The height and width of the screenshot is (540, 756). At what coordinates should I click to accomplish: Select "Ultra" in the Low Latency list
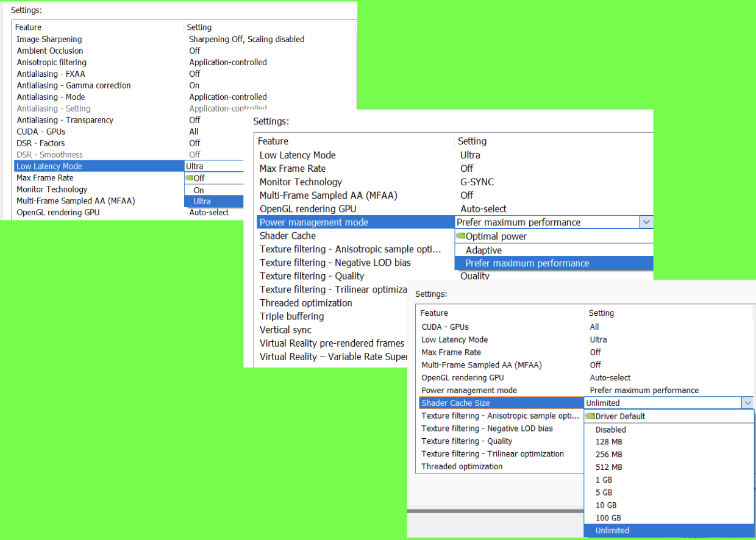[202, 201]
